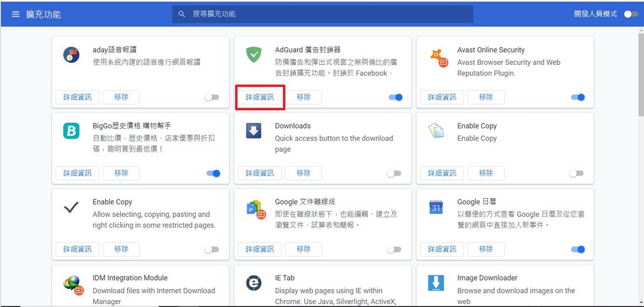Click the aday語音報讀 extension icon
This screenshot has width=644, height=307.
coord(71,55)
